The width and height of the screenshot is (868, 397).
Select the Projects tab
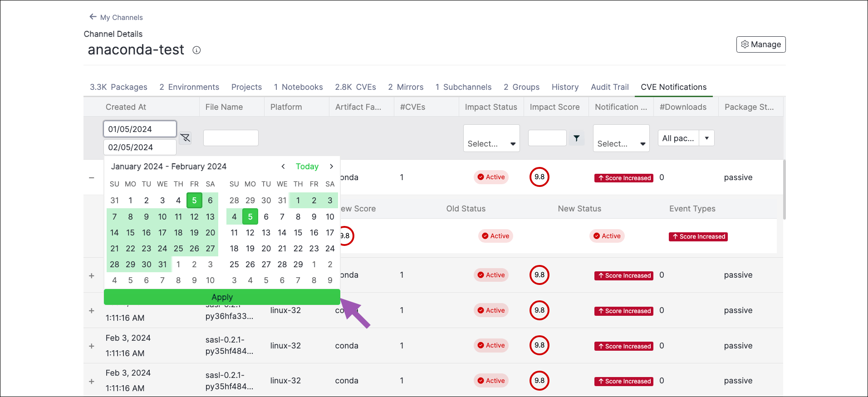(x=246, y=87)
